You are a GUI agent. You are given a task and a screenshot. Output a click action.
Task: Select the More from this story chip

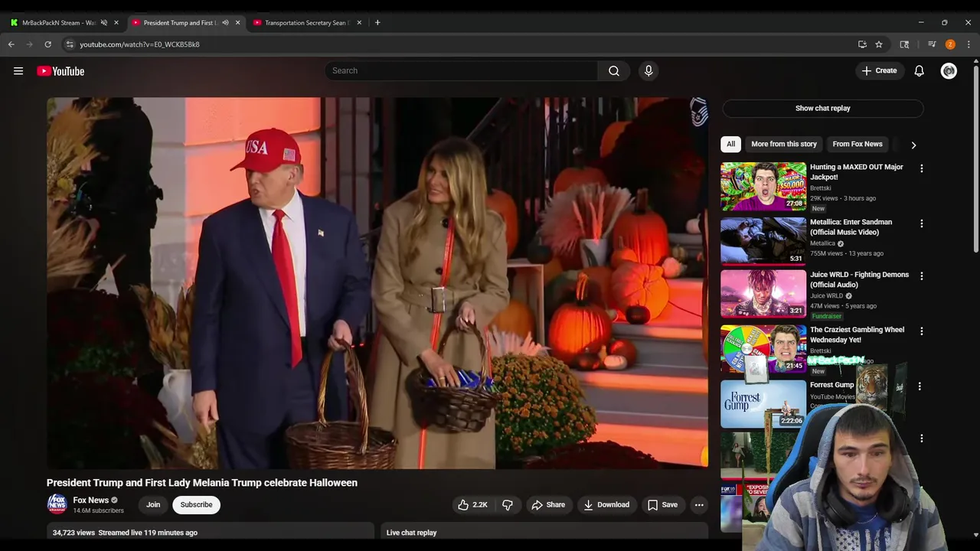coord(784,144)
